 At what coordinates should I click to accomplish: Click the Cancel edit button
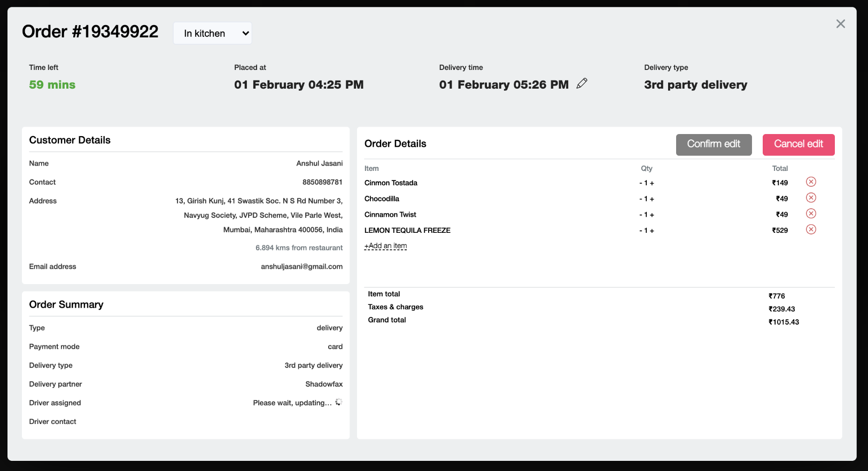799,145
